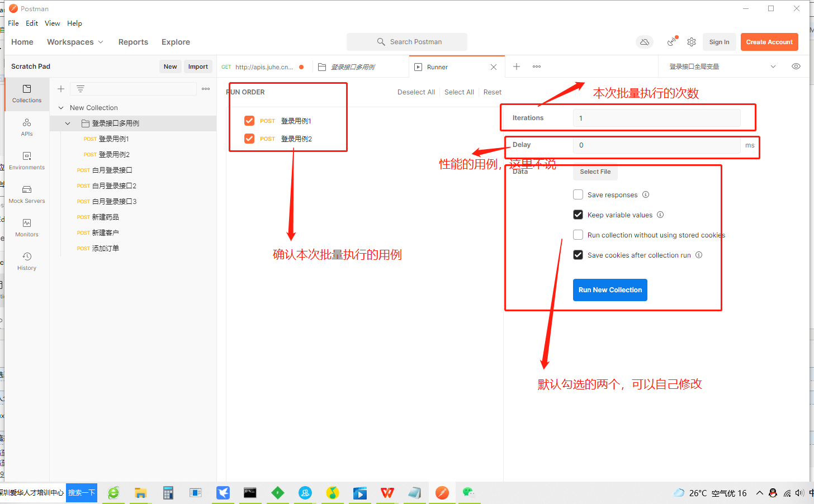814x504 pixels.
Task: Open the History sidebar panel
Action: pyautogui.click(x=27, y=261)
